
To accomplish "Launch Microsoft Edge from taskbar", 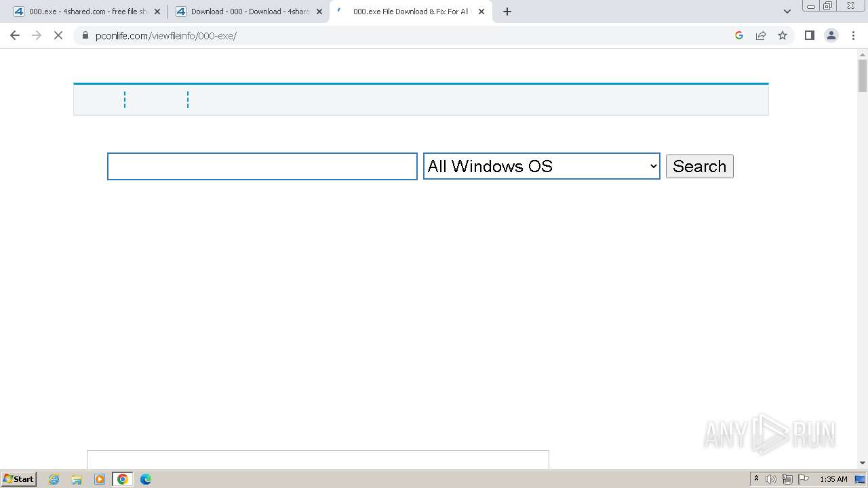I will [x=146, y=479].
